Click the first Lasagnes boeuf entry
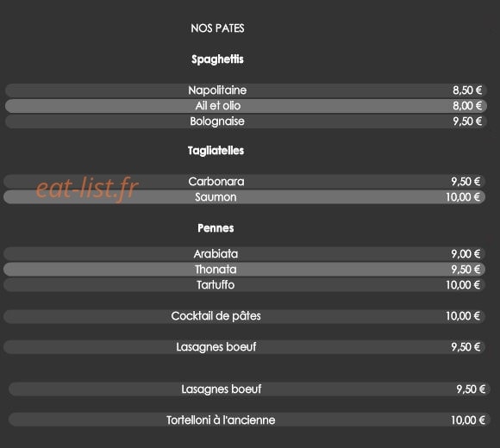The image size is (500, 448). tap(244, 347)
